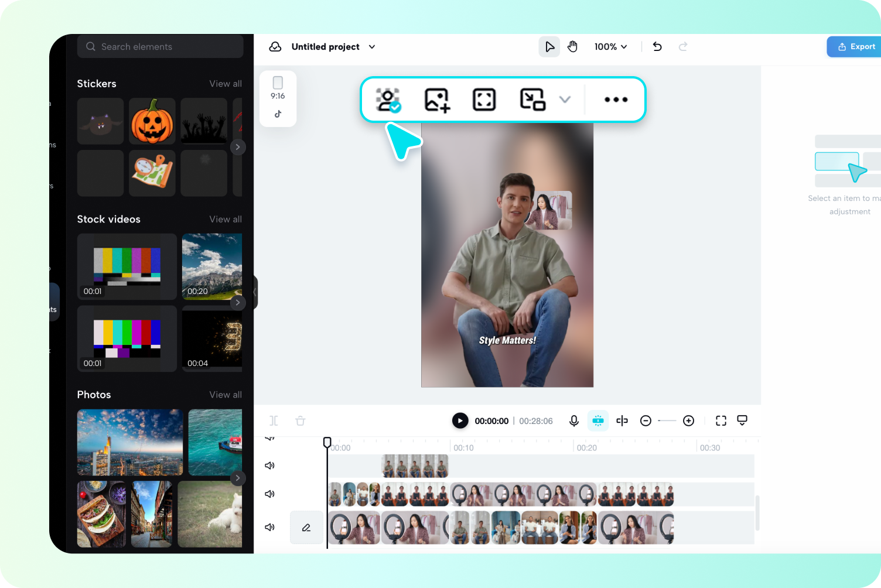Click the highlighted AI captions icon
881x588 pixels.
[598, 421]
